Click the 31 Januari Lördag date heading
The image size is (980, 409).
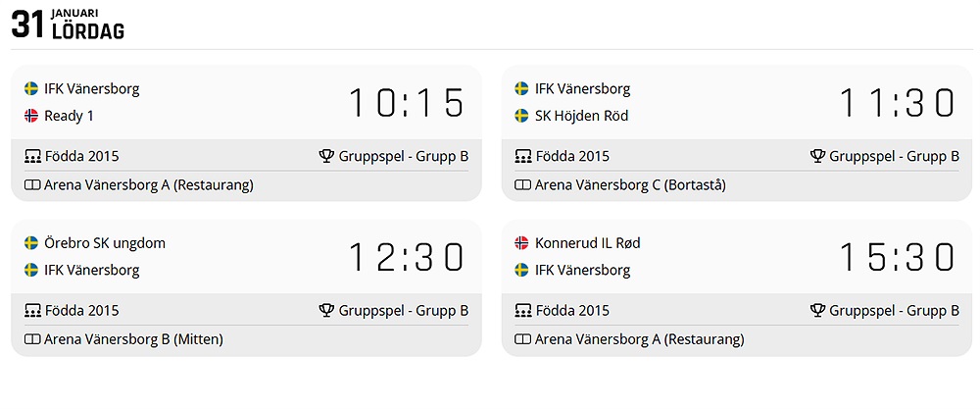68,25
